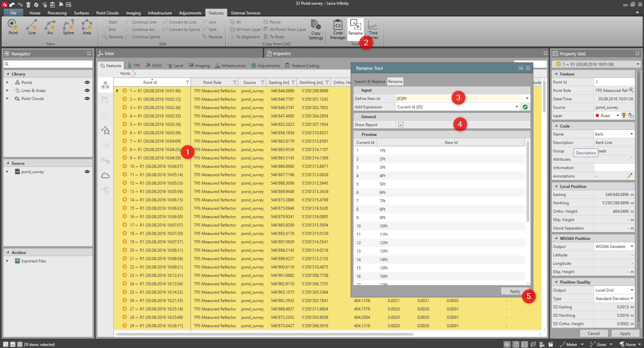Click Apply in the Property Grid
Viewport: 644px width, 348px height.
point(625,333)
